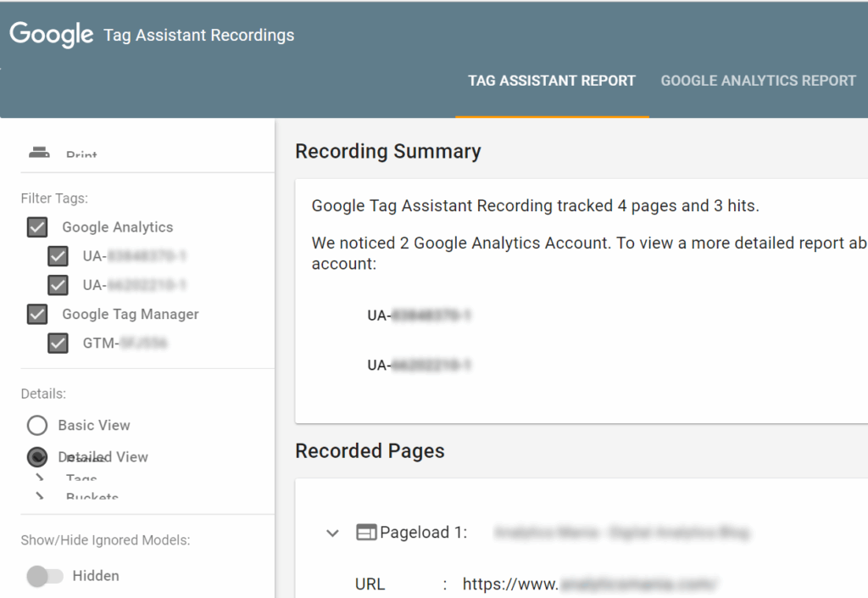Screen dimensions: 868x598
Task: Open the second UA- account in Recording Summary
Action: [419, 366]
